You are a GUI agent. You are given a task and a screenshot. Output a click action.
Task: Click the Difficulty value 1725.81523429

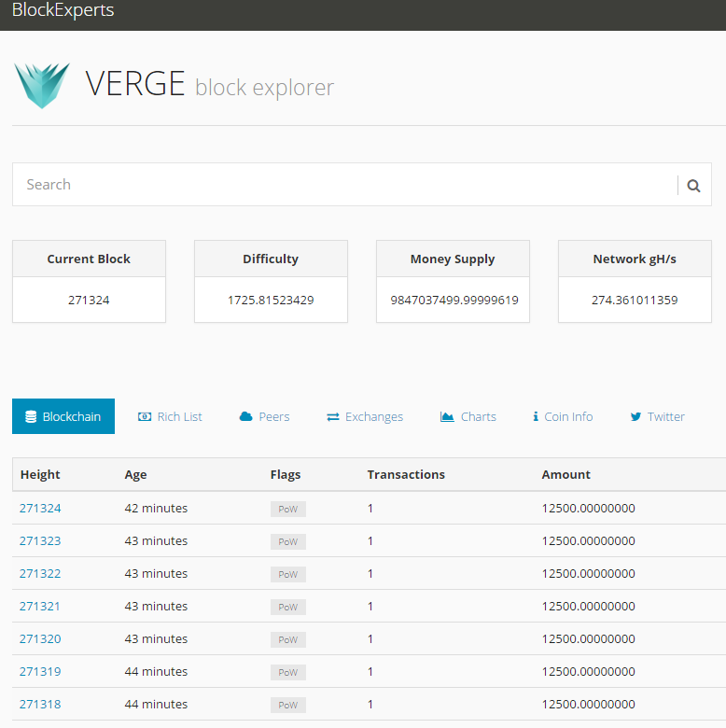pyautogui.click(x=271, y=300)
